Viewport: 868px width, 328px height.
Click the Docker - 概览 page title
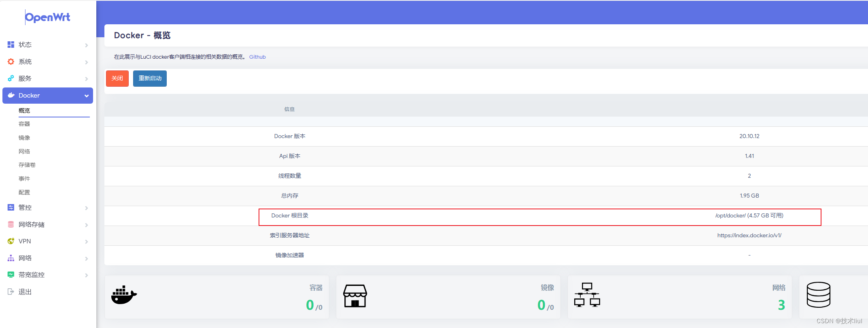point(142,35)
